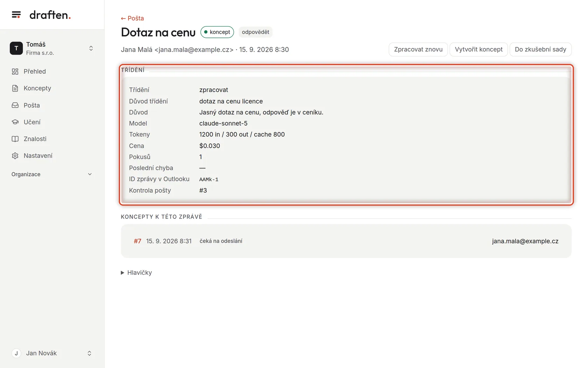Click the koncept status badge
This screenshot has height=368, width=588.
pos(217,32)
